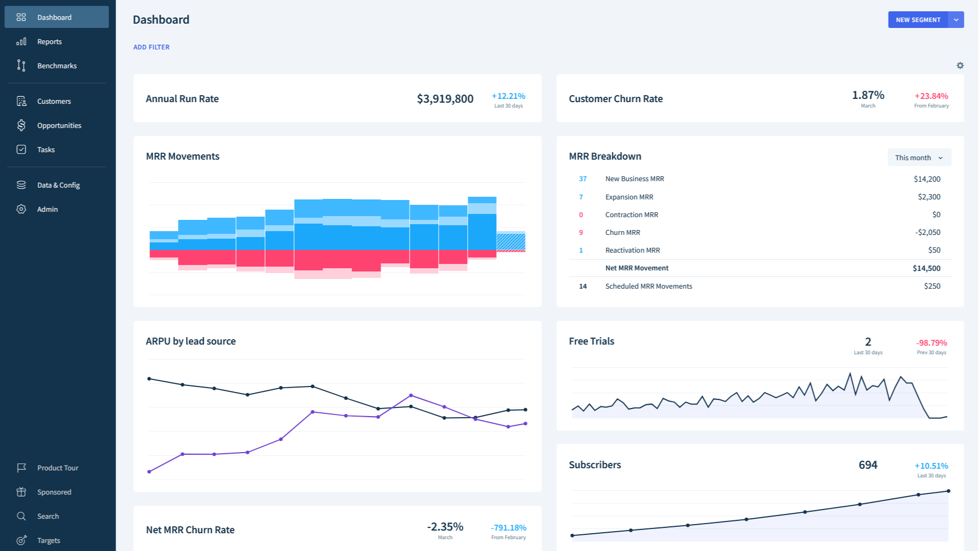Image resolution: width=980 pixels, height=551 pixels.
Task: Click ADD FILTER
Action: (151, 47)
